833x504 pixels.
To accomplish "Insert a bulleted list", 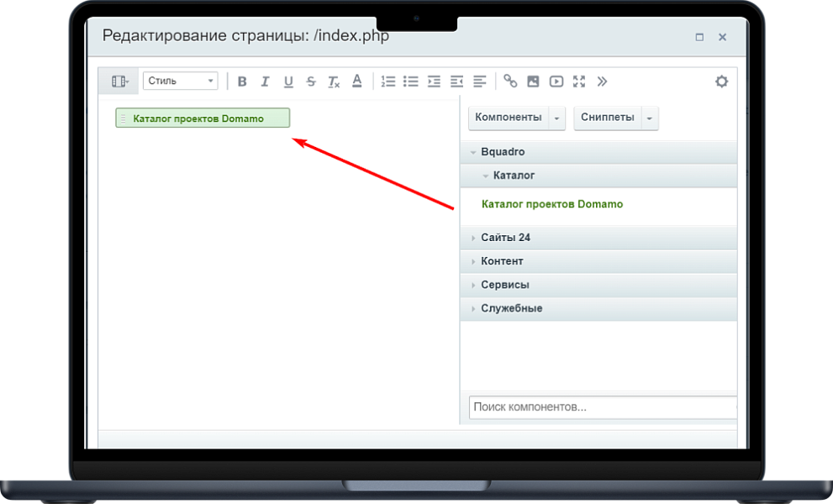I will pos(410,81).
